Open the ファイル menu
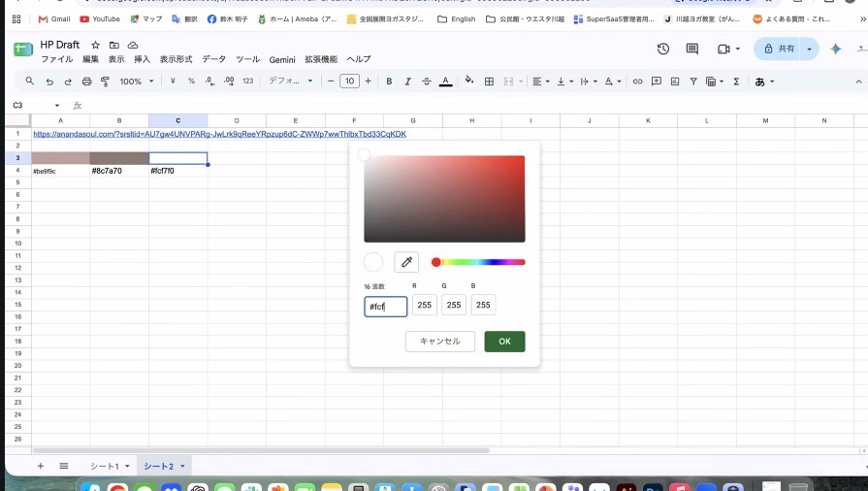Screen dimensions: 868x491 [57, 59]
